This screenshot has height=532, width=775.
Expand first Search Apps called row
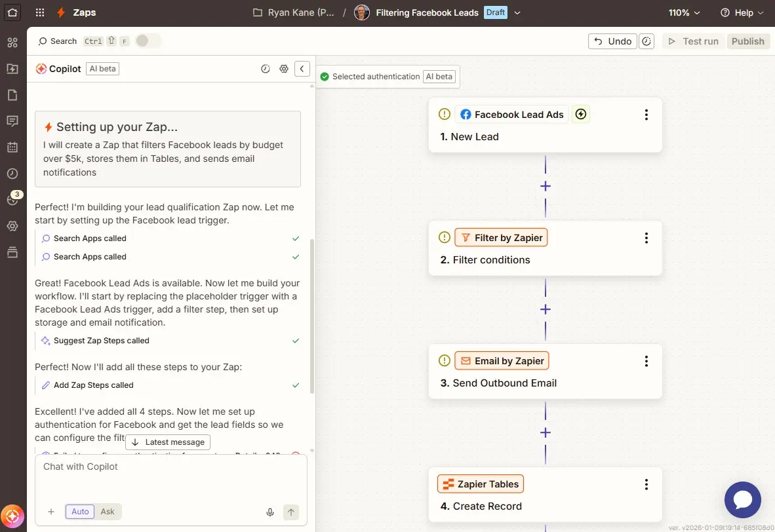(x=169, y=238)
